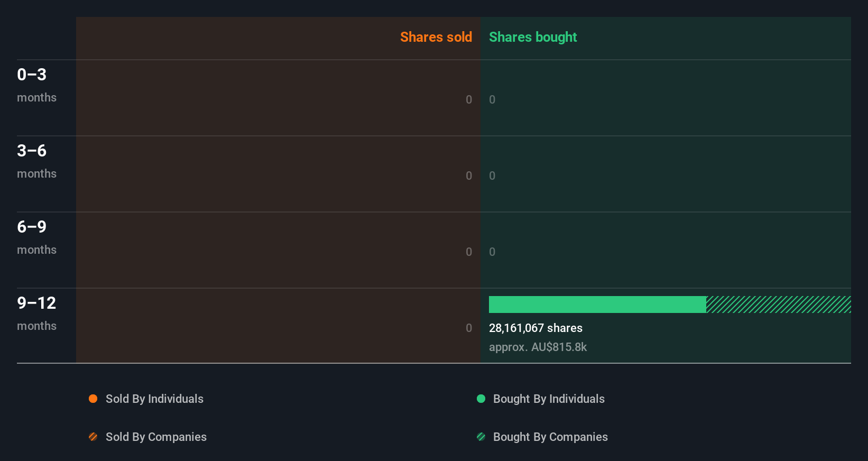The width and height of the screenshot is (868, 461).
Task: Click the orange Sold By Individuals dot
Action: [x=93, y=399]
